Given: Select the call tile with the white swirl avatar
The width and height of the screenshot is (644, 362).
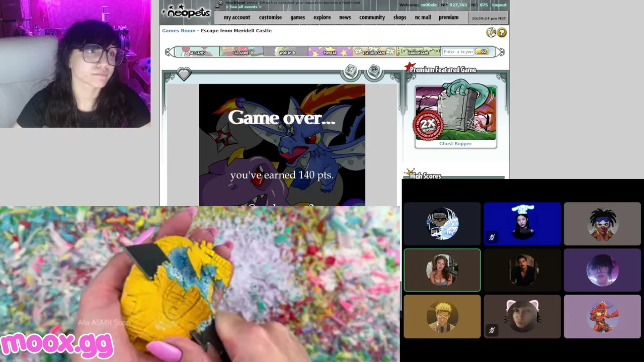Looking at the screenshot, I should [442, 224].
